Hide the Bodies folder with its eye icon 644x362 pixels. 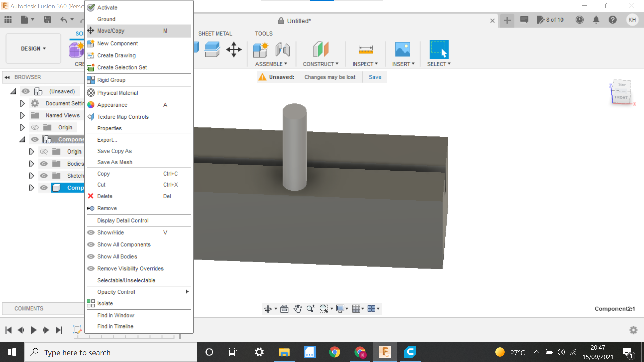(x=44, y=164)
